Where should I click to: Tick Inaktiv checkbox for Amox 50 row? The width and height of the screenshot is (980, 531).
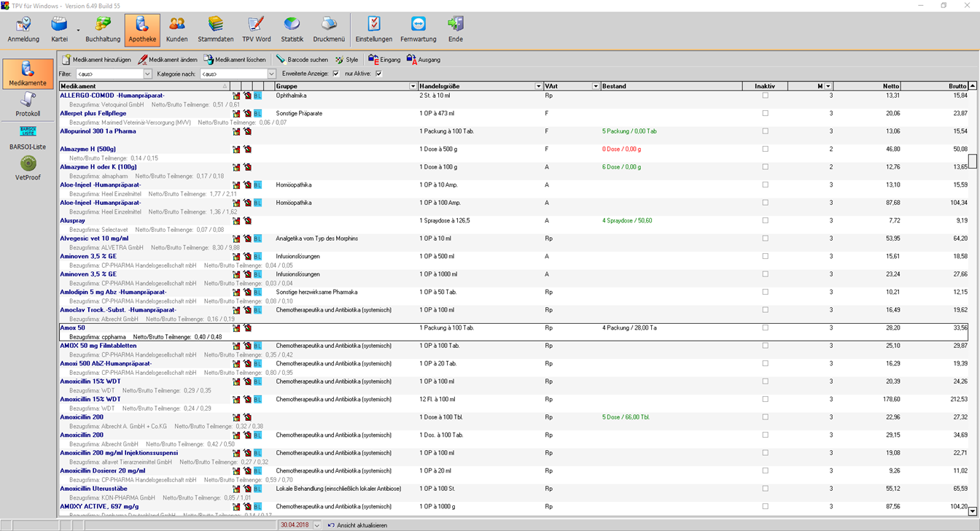pyautogui.click(x=765, y=328)
